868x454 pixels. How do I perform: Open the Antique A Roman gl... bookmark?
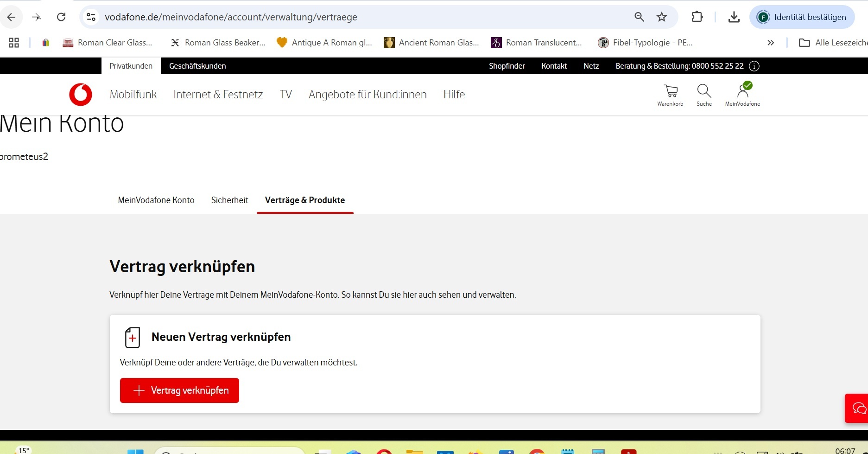point(324,43)
